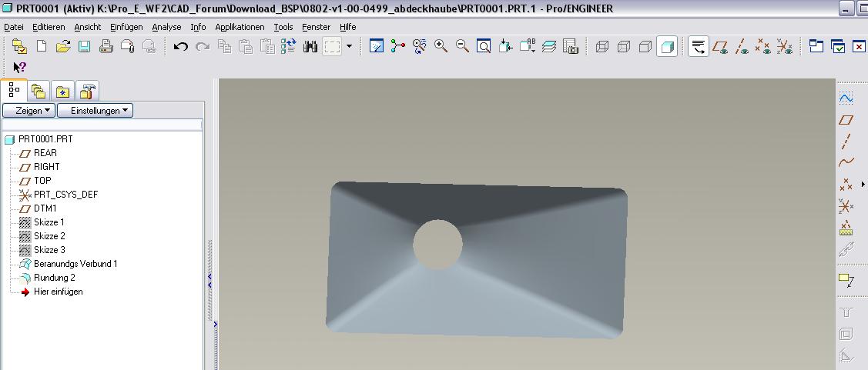Open selection filter dropdown arrow beside selection box
Image resolution: width=868 pixels, height=370 pixels.
coord(349,46)
